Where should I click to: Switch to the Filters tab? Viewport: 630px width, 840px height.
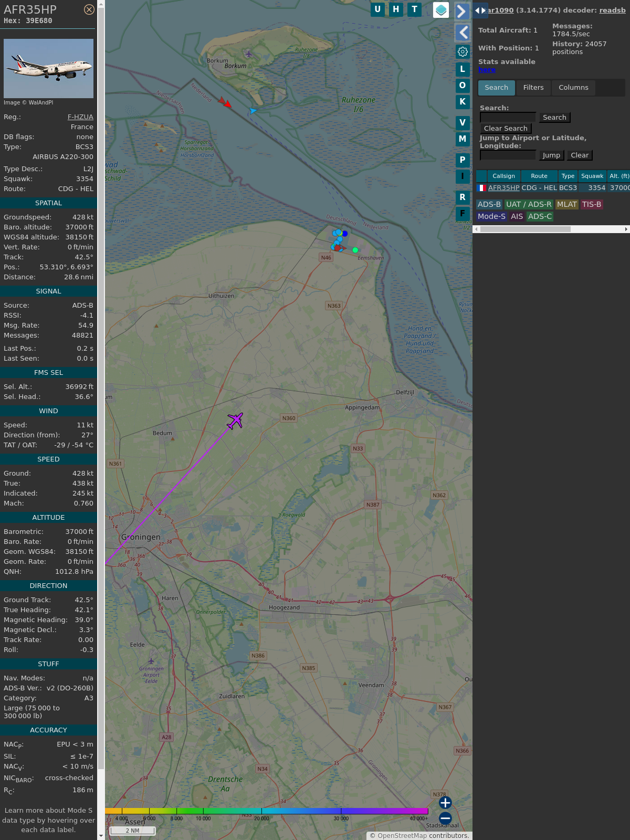(533, 88)
